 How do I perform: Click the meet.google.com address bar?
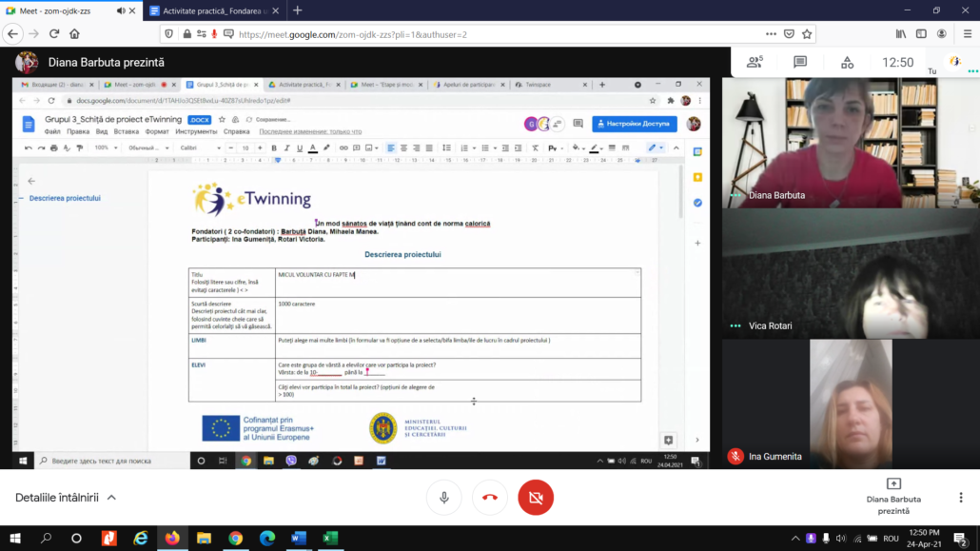coord(476,33)
